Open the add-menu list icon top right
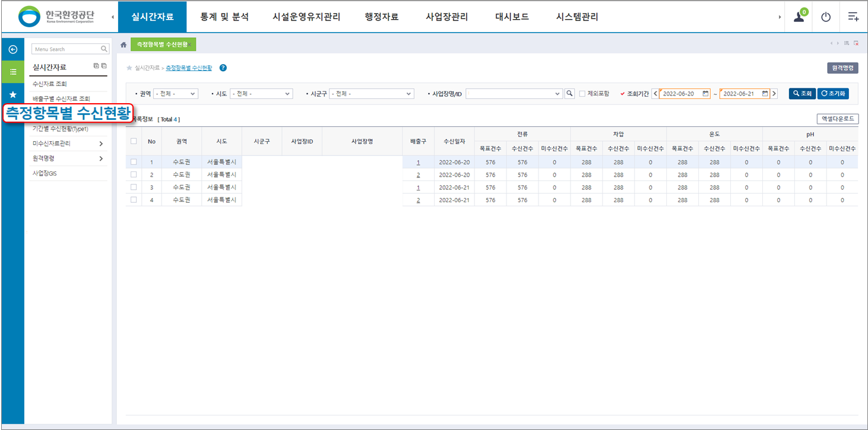Screen dimensions: 868x430 coord(853,17)
